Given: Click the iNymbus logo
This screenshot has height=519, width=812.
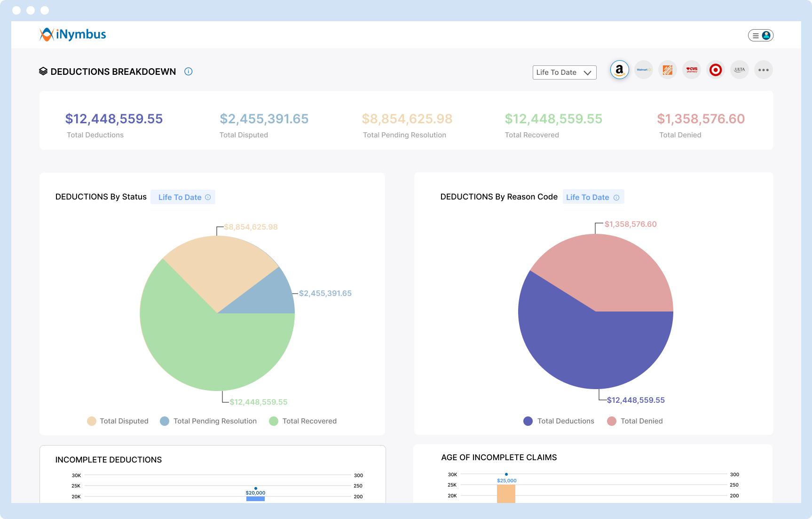Looking at the screenshot, I should click(72, 34).
